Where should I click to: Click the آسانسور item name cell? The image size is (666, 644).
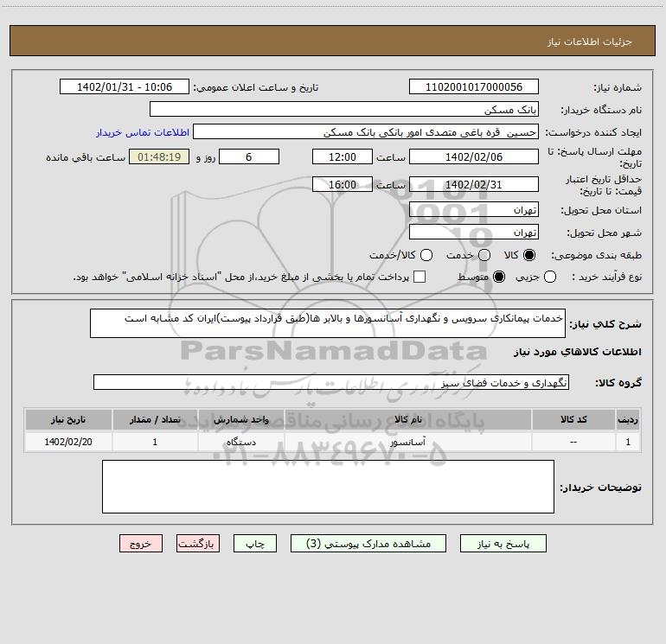pyautogui.click(x=407, y=442)
